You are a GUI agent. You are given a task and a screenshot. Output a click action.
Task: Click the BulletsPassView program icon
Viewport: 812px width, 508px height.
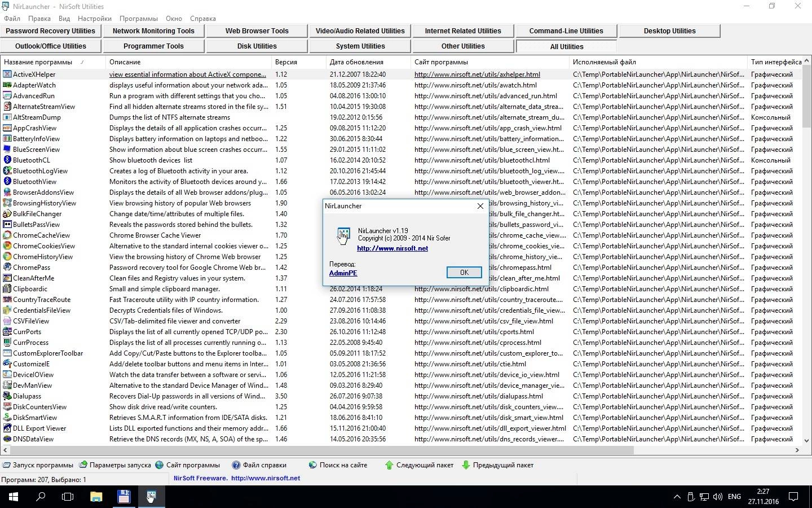tap(7, 225)
